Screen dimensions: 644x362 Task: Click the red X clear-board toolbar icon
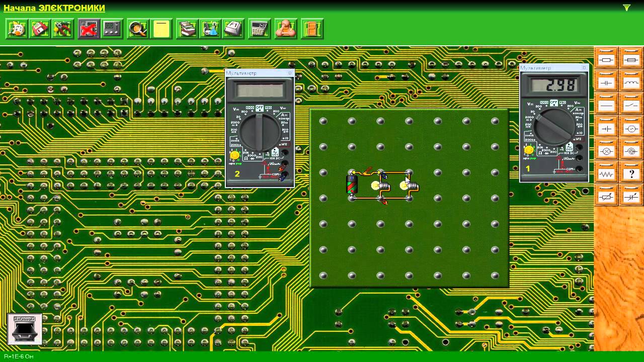tap(89, 29)
